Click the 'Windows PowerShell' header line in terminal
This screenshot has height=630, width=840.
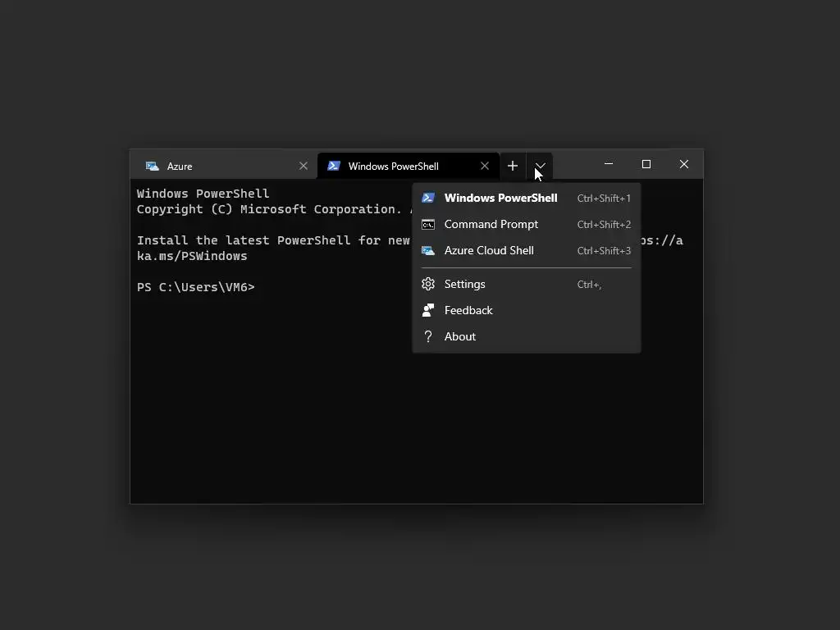[203, 194]
